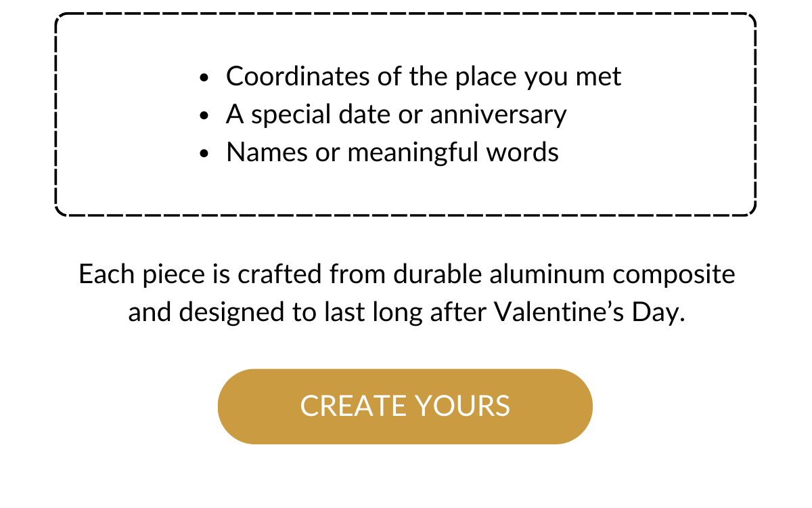Select the bullet text 'Coordinates of the place you met'
This screenshot has width=812, height=508.
[x=424, y=76]
